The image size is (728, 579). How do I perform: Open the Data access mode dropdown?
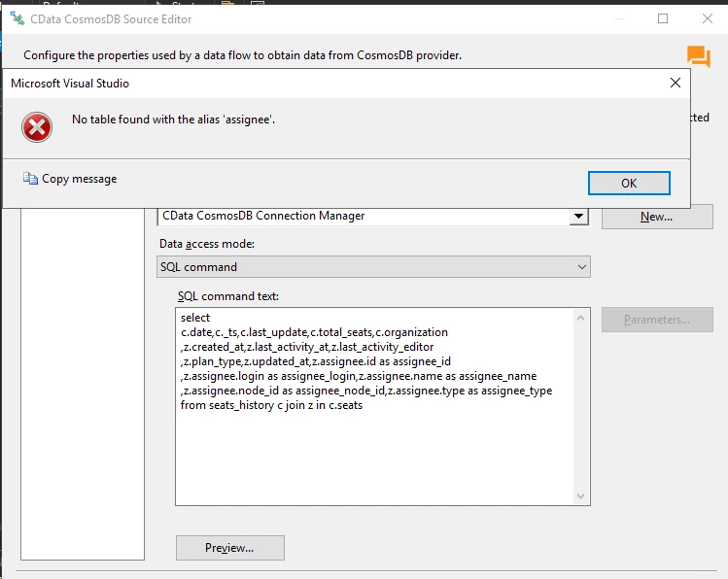373,267
